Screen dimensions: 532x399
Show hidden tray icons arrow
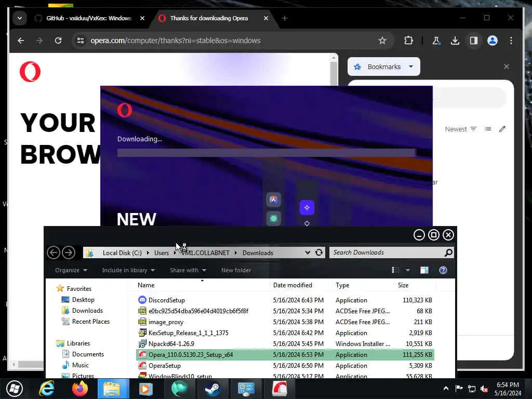(446, 388)
